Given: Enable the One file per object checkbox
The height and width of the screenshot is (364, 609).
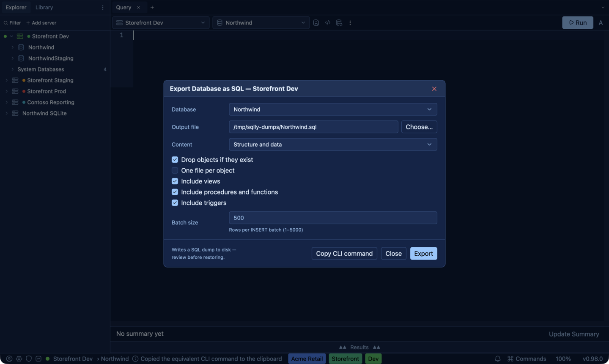Looking at the screenshot, I should click(175, 170).
